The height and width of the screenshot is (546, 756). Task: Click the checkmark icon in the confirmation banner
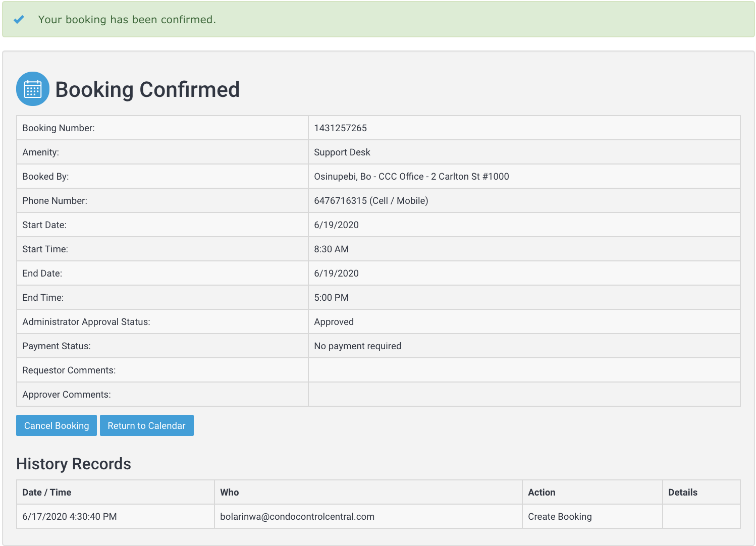pyautogui.click(x=19, y=20)
